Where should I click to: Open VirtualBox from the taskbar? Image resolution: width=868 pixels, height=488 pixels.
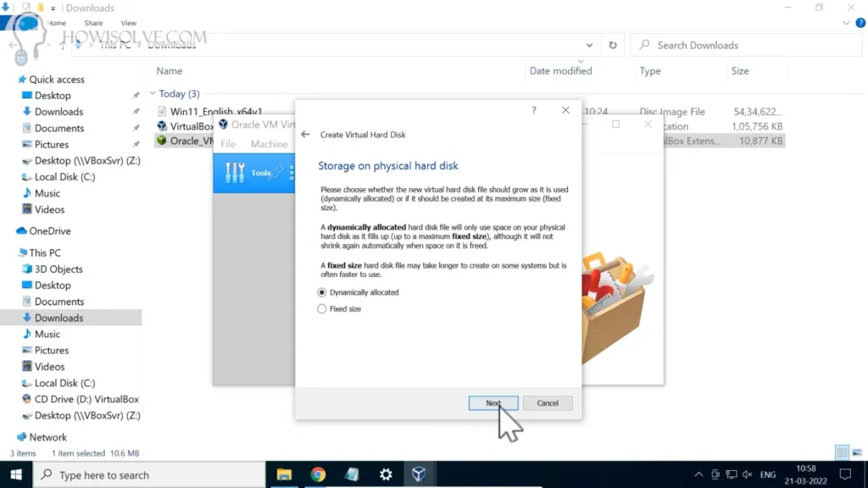pyautogui.click(x=419, y=474)
